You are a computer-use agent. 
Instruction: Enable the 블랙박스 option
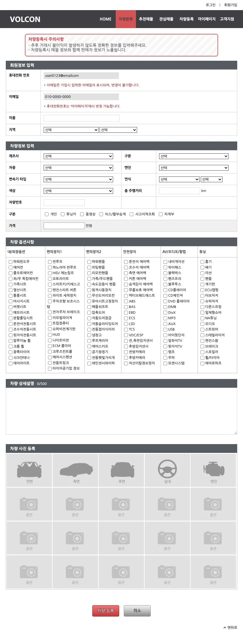[165, 273]
